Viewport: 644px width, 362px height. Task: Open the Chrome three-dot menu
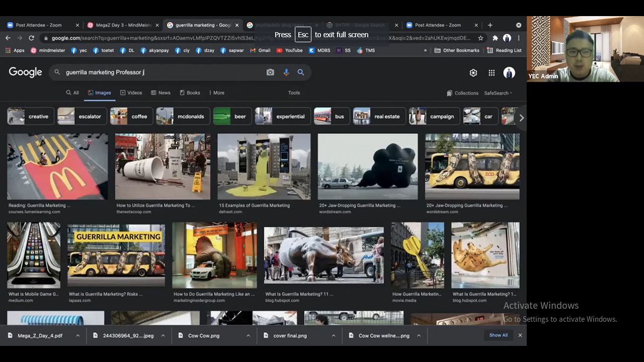519,38
